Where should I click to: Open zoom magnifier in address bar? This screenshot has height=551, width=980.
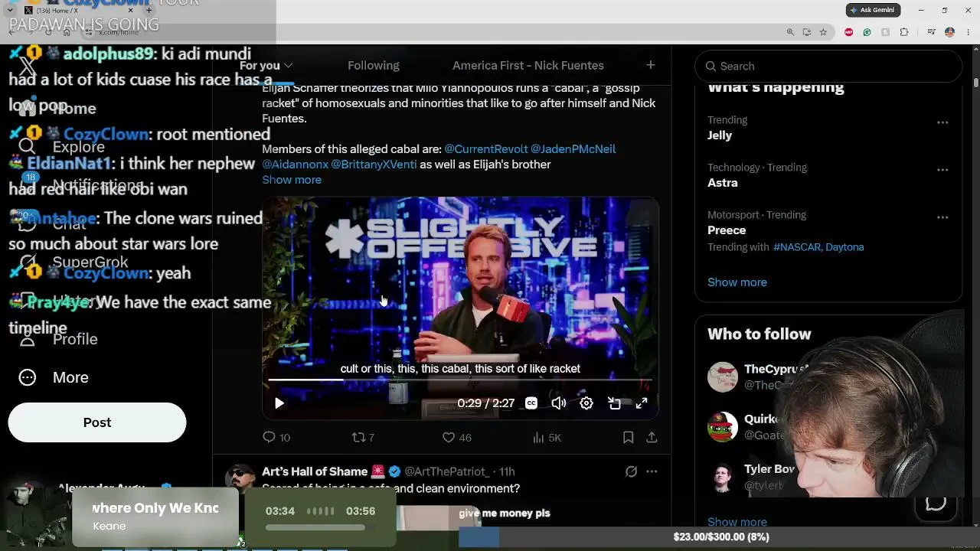[x=790, y=32]
